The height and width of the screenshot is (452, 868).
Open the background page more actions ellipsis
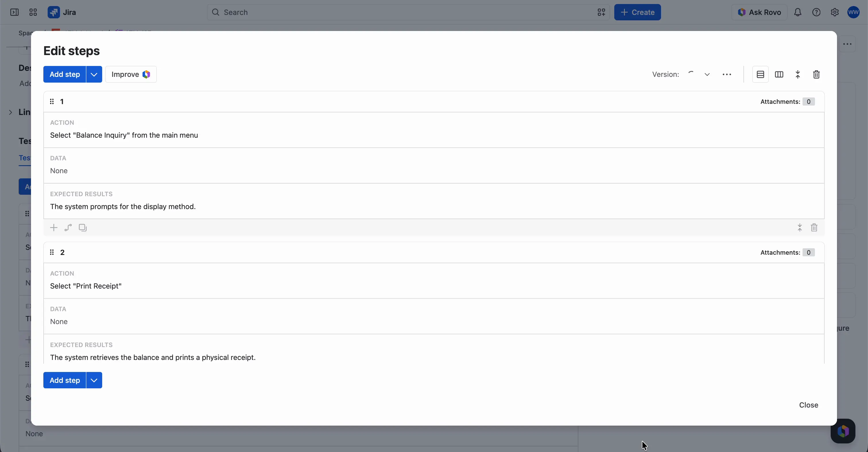(847, 44)
